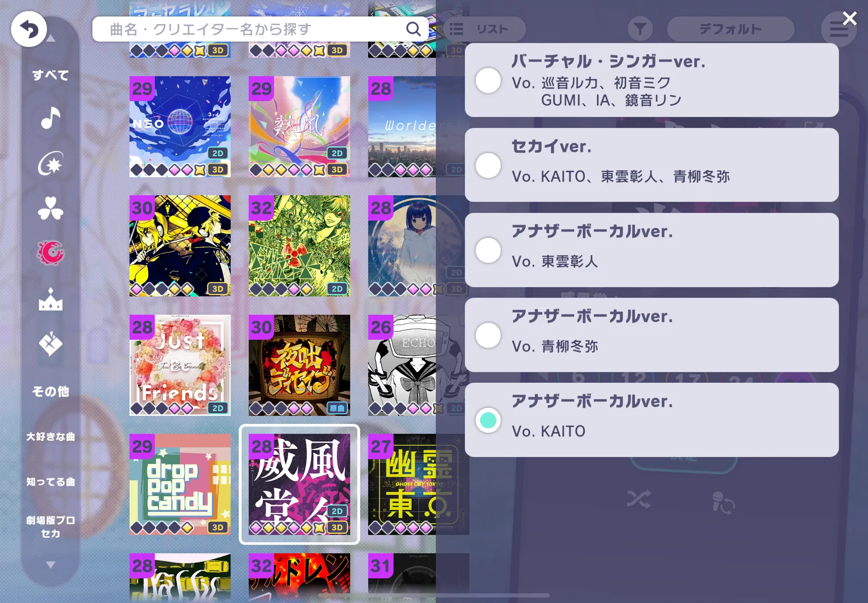Select the clover unit icon
Screen dimensions: 868x603
coord(50,209)
